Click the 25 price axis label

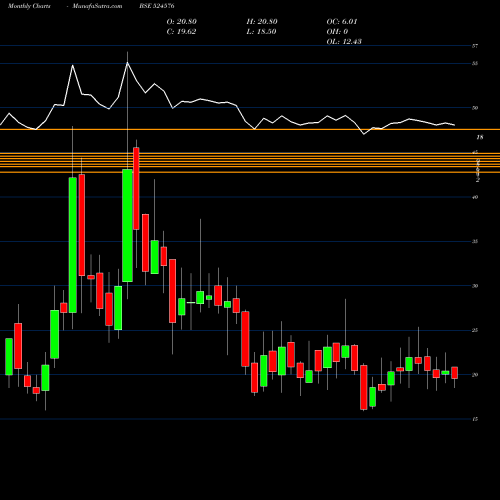coord(475,330)
